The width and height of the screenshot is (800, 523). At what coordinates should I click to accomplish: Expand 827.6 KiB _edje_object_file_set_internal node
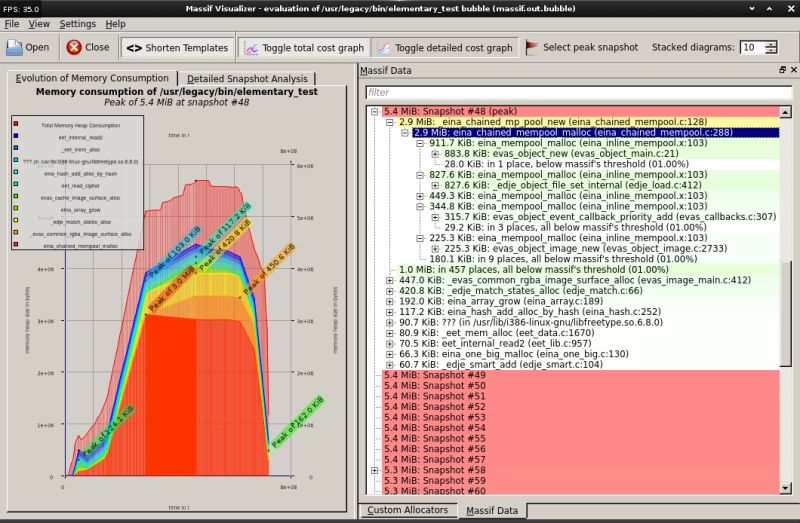(435, 185)
